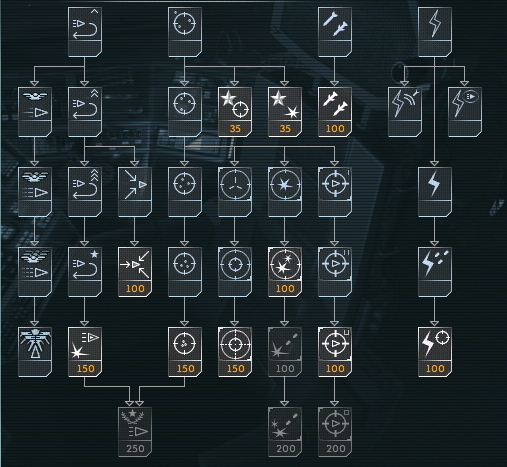The image size is (507, 467).
Task: Select the twin missiles root skill
Action: click(x=335, y=32)
